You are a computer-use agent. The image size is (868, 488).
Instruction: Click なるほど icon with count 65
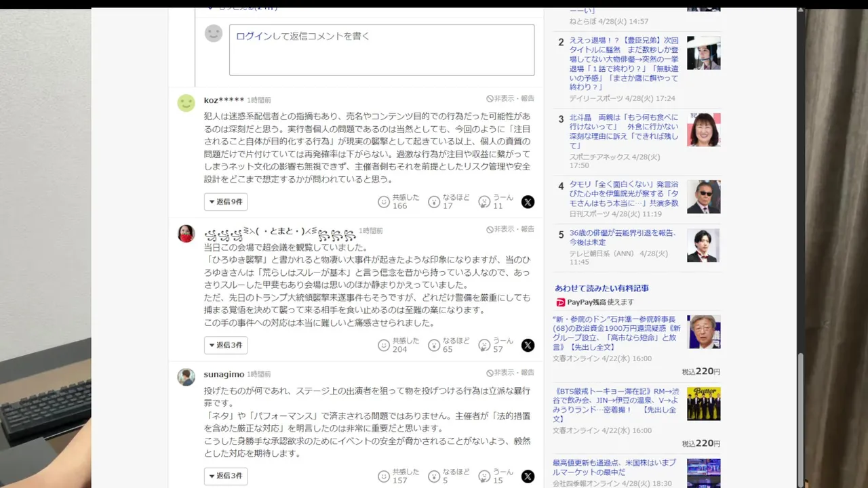pyautogui.click(x=434, y=346)
